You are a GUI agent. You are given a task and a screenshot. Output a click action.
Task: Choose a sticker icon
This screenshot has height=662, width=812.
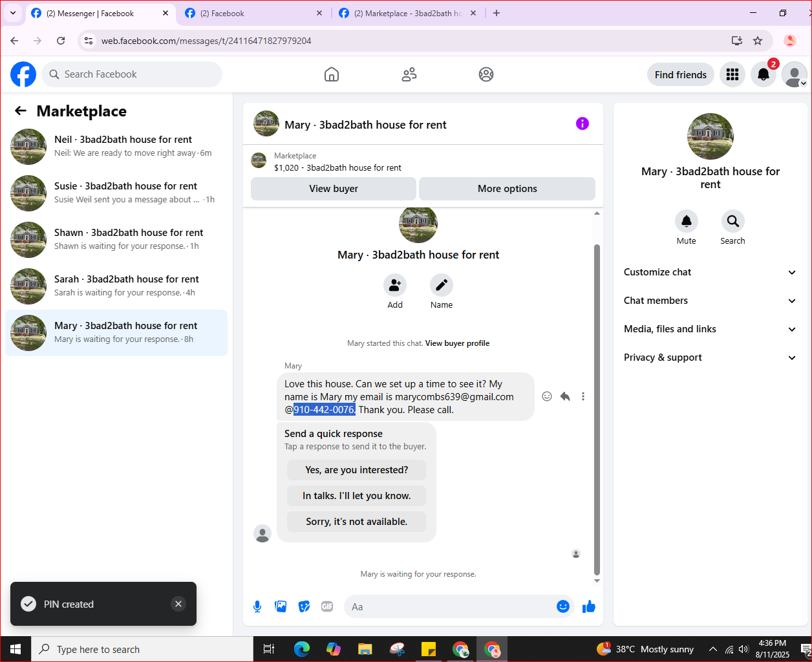[x=304, y=606]
